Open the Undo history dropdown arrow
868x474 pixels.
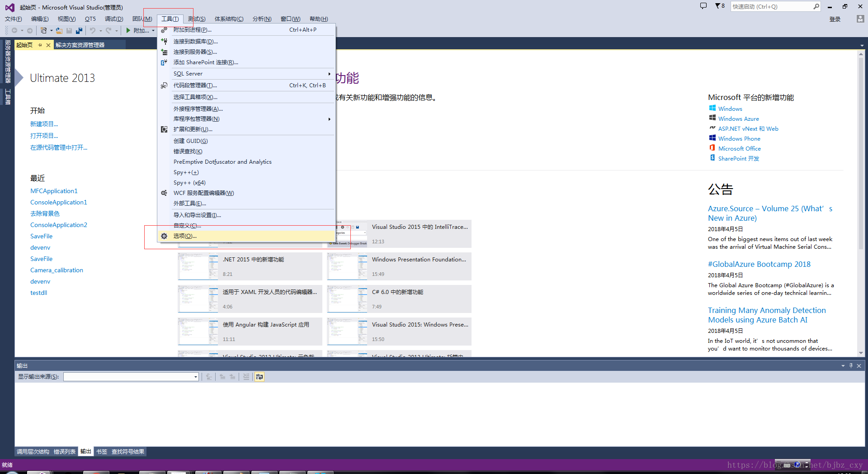point(100,31)
